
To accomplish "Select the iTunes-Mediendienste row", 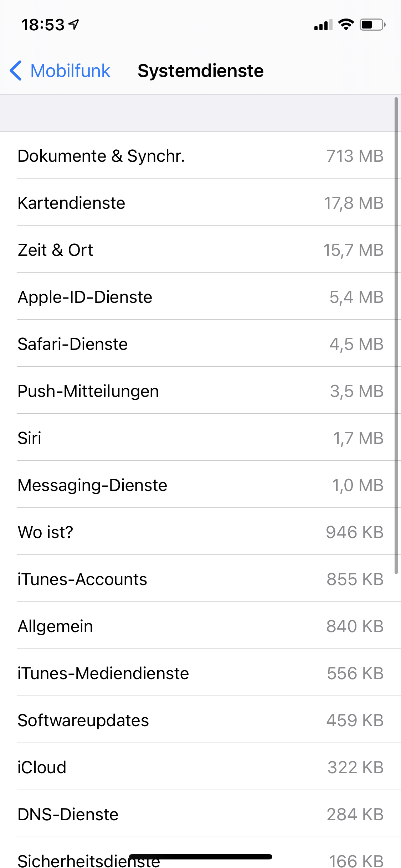I will click(200, 673).
